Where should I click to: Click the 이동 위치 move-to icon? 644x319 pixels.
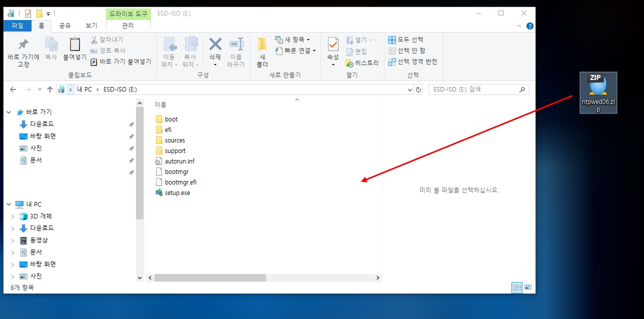click(170, 44)
